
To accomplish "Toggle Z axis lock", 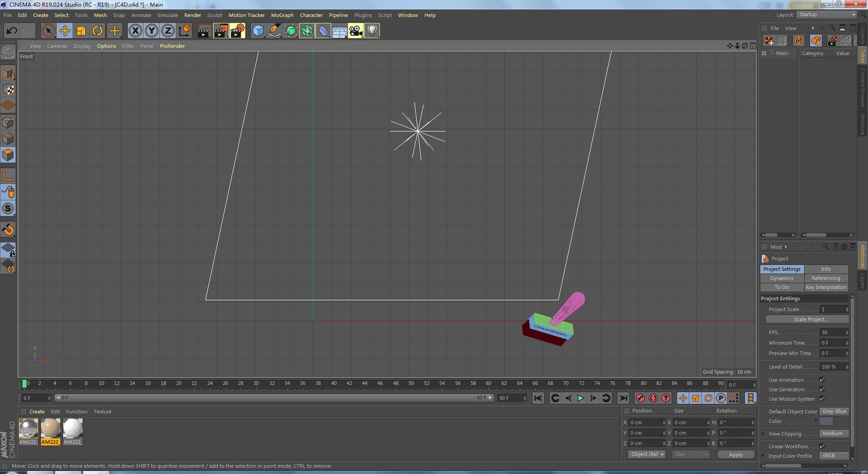I will click(168, 31).
